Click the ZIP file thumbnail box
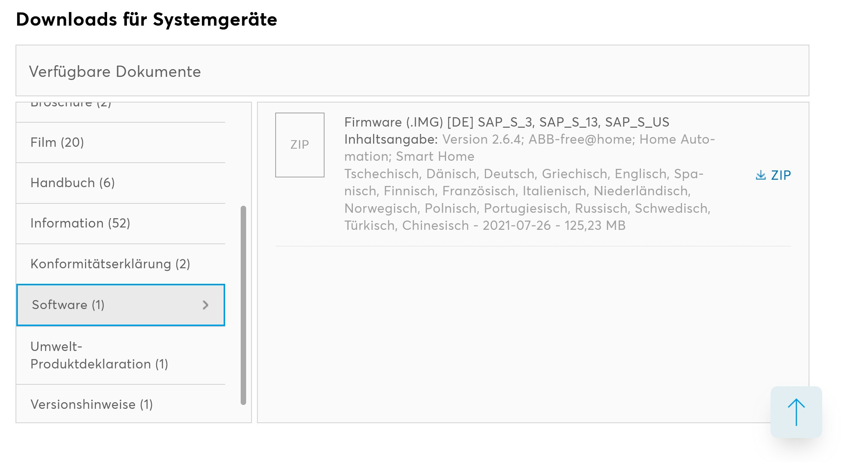Image resolution: width=868 pixels, height=462 pixels. point(300,145)
